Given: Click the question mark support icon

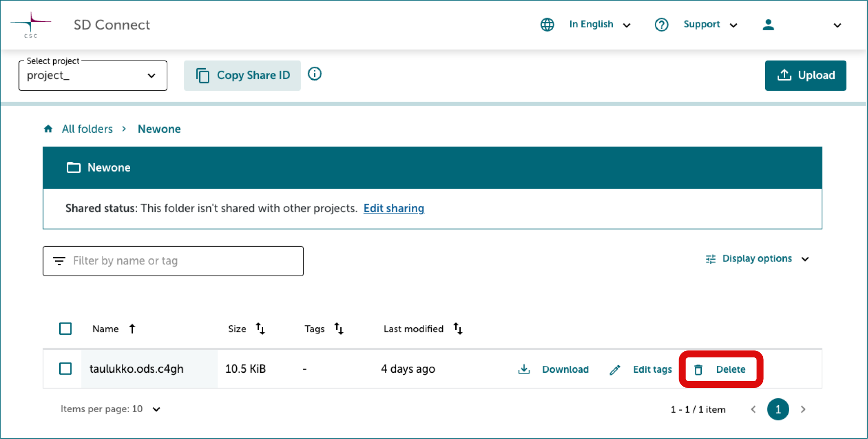Looking at the screenshot, I should coord(661,25).
